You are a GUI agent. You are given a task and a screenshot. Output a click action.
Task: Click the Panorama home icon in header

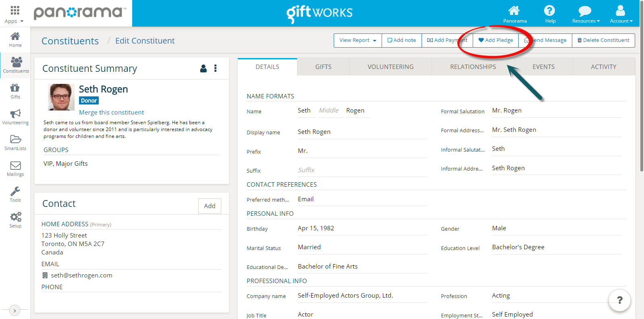tap(514, 14)
